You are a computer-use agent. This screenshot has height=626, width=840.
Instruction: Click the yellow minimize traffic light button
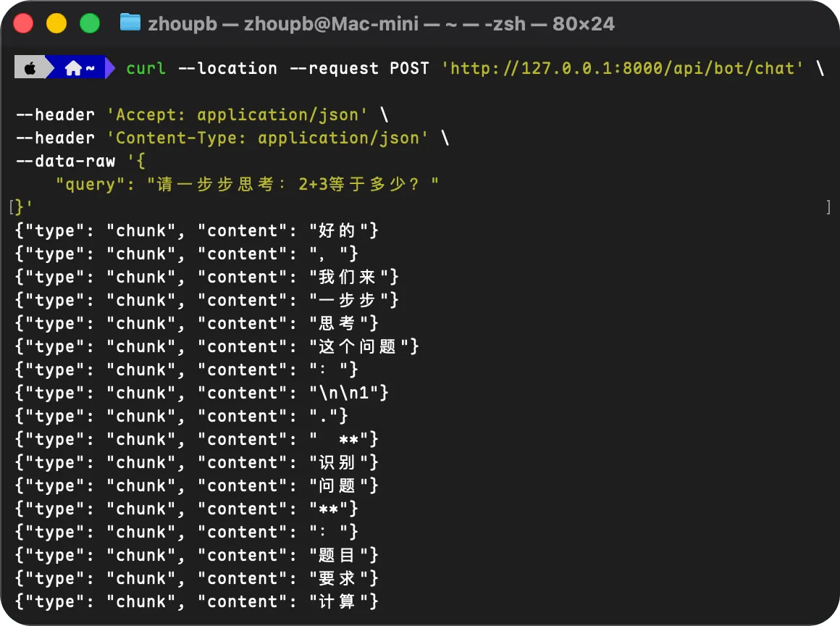(x=56, y=23)
